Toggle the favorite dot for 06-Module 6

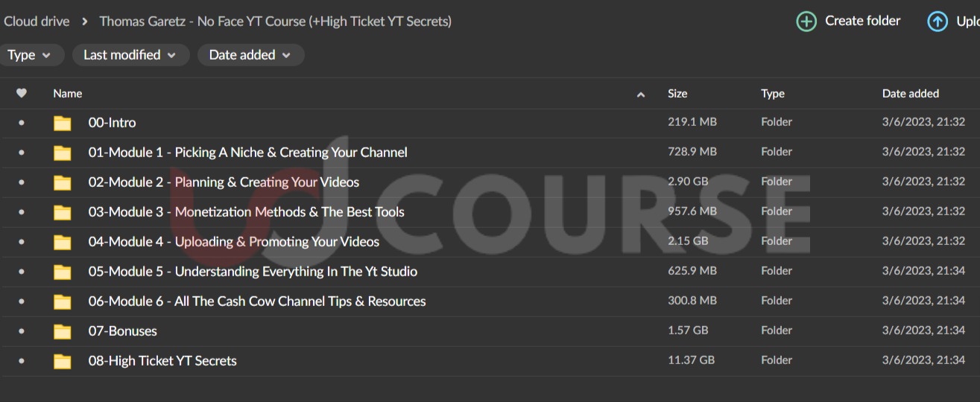coord(22,301)
